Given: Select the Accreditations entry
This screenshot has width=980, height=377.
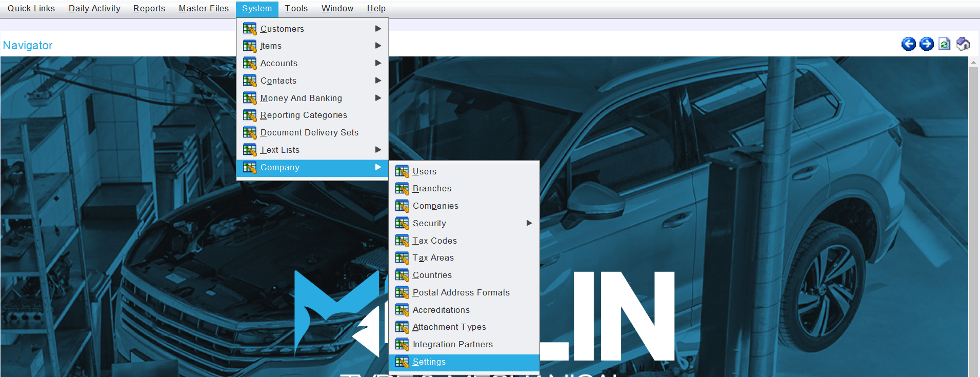Looking at the screenshot, I should (464, 310).
